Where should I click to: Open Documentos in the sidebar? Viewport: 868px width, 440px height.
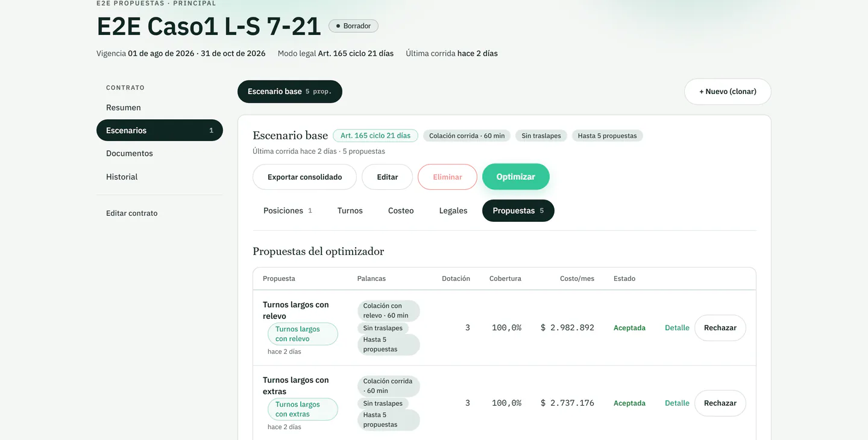pyautogui.click(x=159, y=153)
